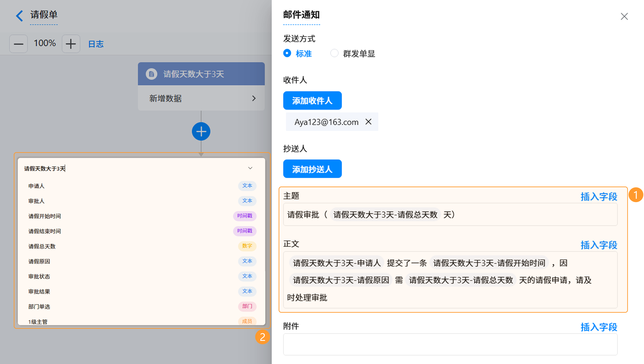
Task: Click the 数字 type badge
Action: [247, 246]
